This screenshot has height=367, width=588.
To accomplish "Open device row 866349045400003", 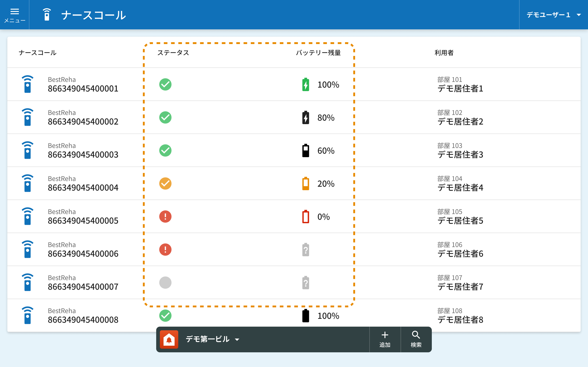I will point(83,150).
